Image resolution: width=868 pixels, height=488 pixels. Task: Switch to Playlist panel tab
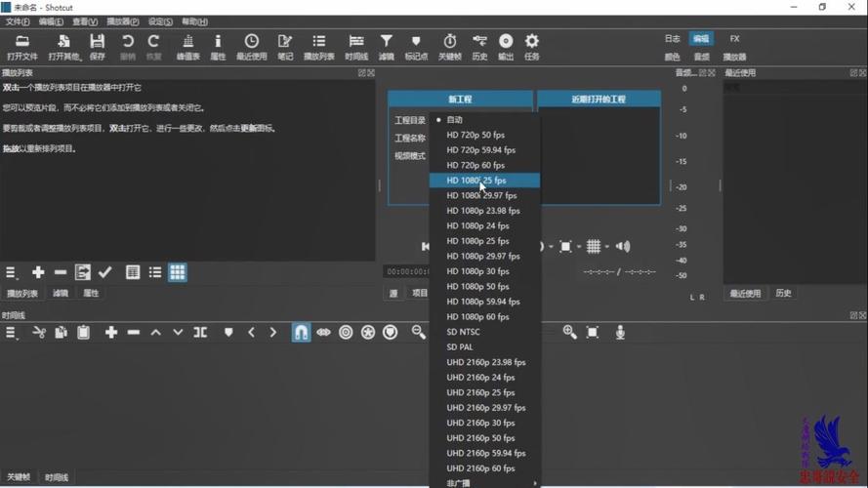click(22, 293)
